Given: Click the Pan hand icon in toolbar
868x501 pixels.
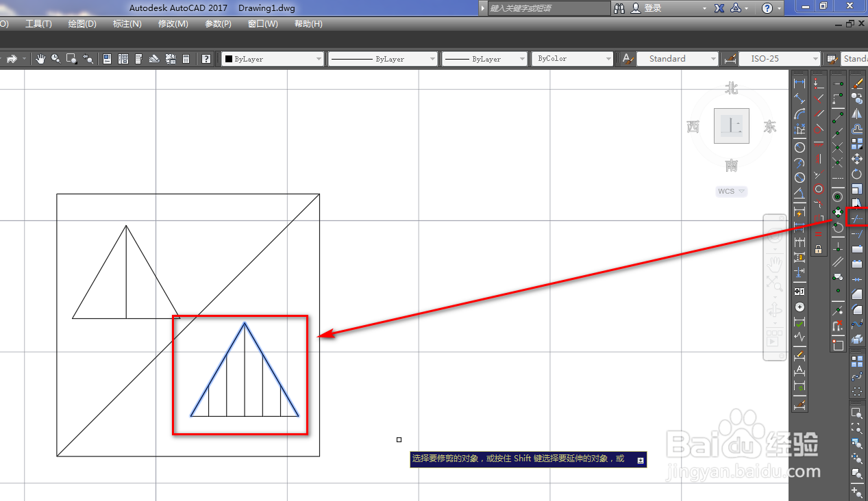Looking at the screenshot, I should click(40, 59).
